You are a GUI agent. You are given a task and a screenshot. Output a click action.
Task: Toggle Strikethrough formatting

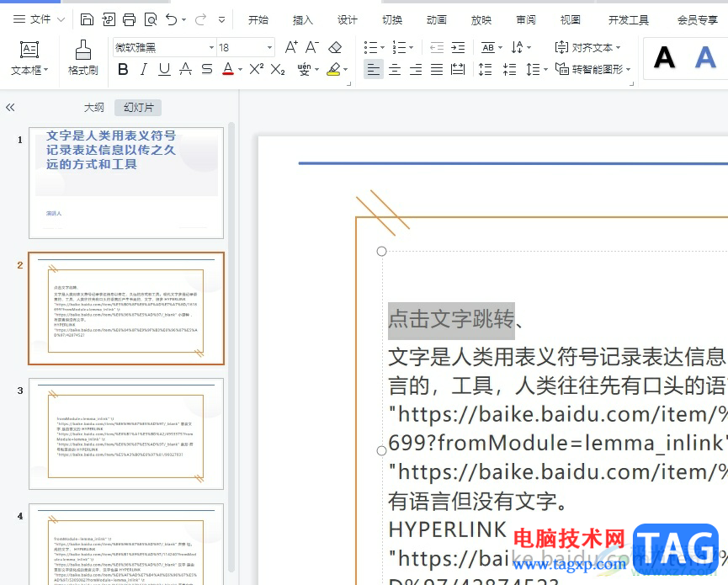click(x=186, y=69)
